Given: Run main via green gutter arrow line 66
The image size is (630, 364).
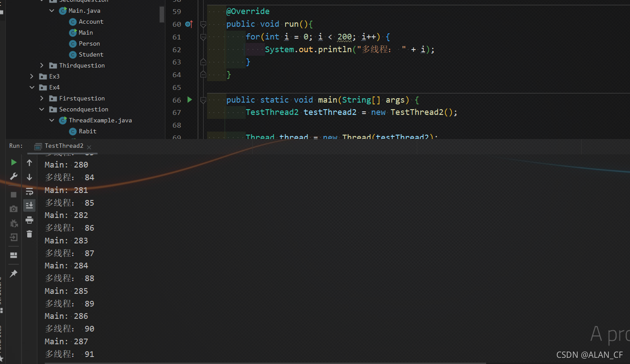Looking at the screenshot, I should (x=190, y=100).
